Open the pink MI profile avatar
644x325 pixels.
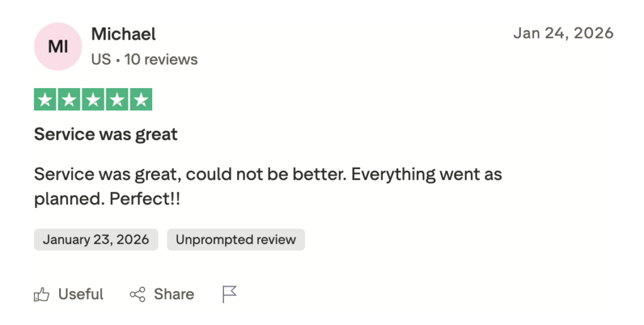58,47
